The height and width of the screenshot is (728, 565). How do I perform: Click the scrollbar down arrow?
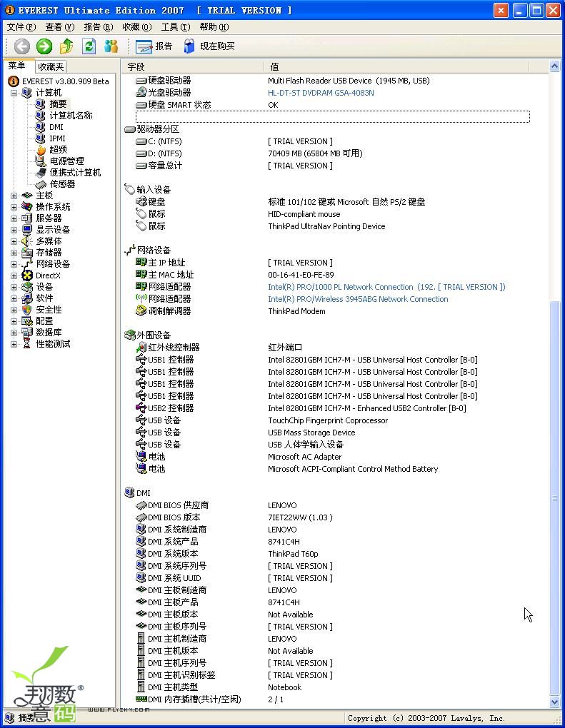point(554,702)
